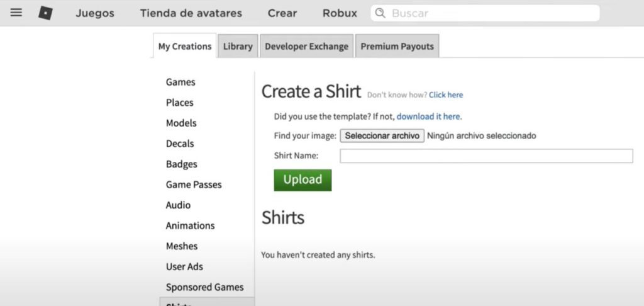644x306 pixels.
Task: Click the 'Click here' help link
Action: click(446, 95)
